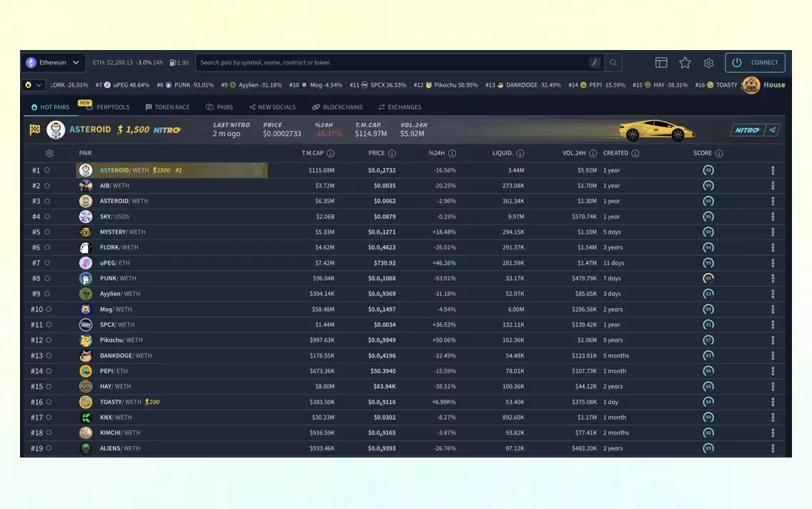Click the race flag icon on banner
This screenshot has width=812, height=509.
pyautogui.click(x=35, y=129)
